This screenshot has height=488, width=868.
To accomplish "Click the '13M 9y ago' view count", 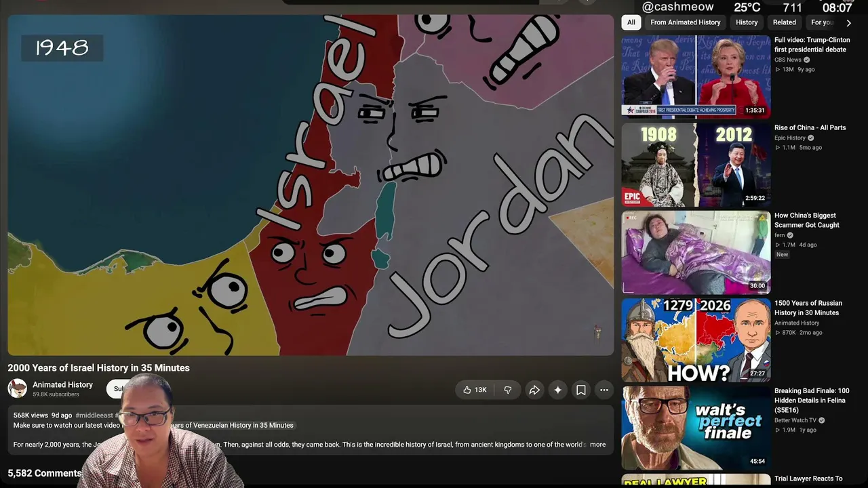I will tap(795, 69).
